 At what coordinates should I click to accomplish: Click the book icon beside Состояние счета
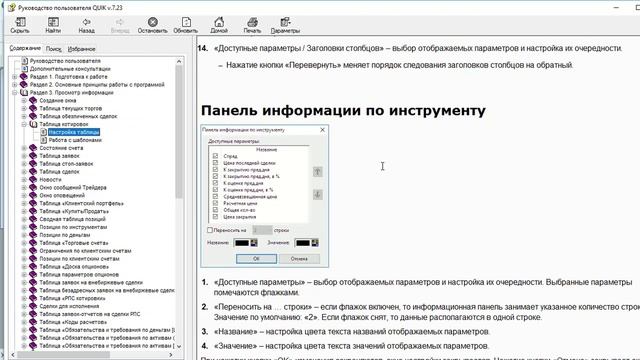33,148
